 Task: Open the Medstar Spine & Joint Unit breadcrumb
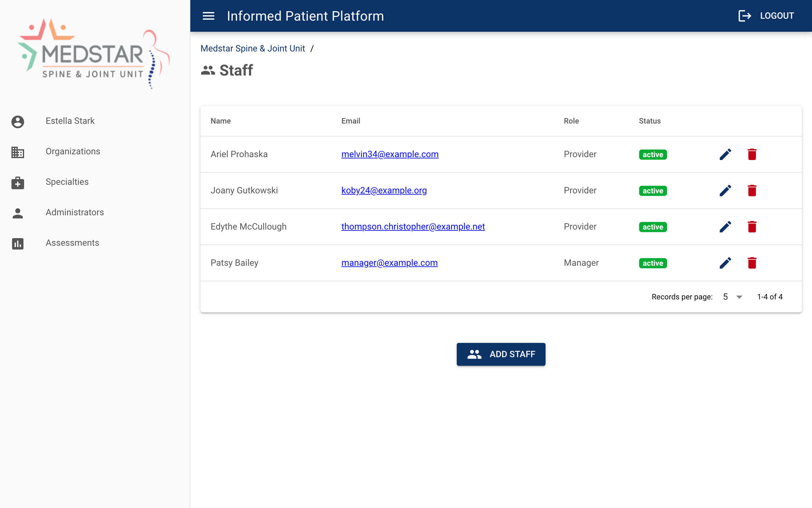tap(253, 48)
